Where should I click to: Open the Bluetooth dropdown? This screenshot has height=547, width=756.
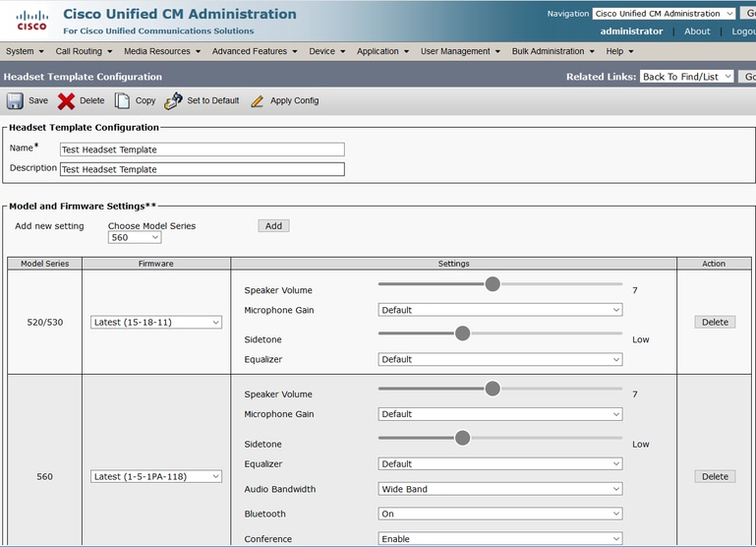tap(500, 515)
